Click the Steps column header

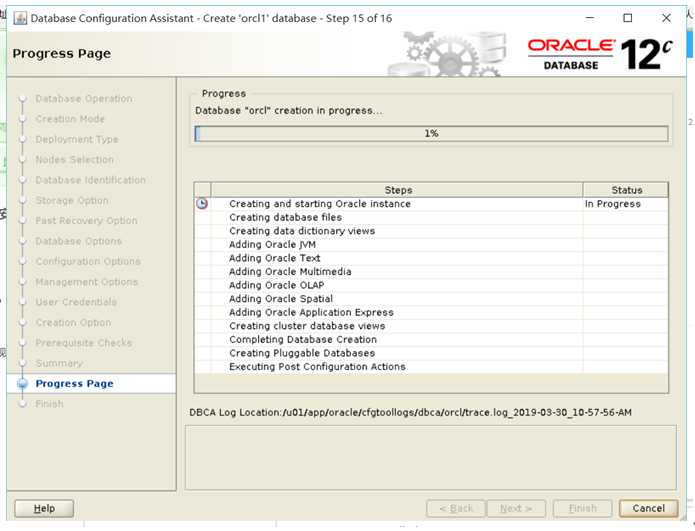click(398, 190)
